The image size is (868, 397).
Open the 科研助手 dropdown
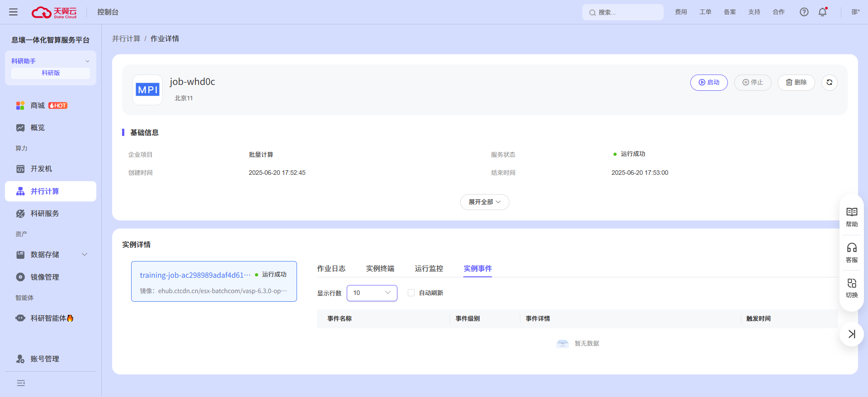tap(51, 61)
